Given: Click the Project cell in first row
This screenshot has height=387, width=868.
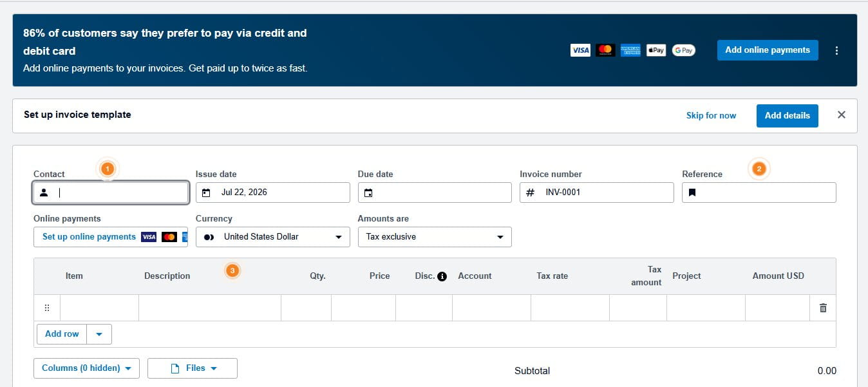Looking at the screenshot, I should 706,308.
